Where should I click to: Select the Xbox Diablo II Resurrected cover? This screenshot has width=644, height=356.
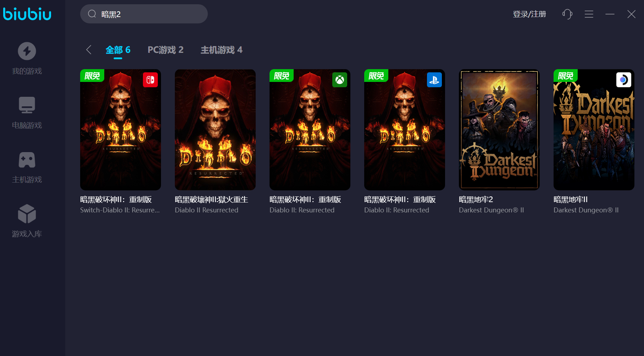point(310,130)
